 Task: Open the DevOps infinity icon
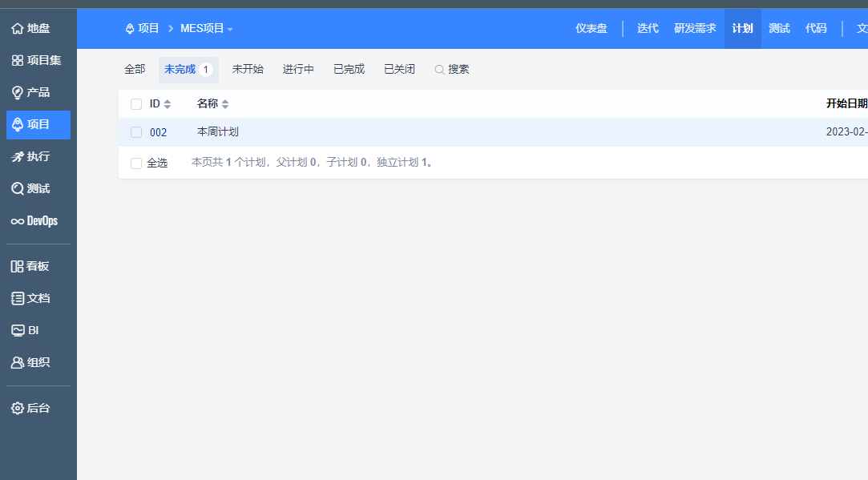(17, 221)
